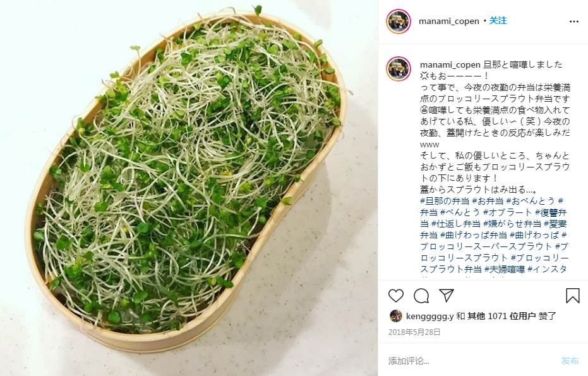Share post with paper plane icon
This screenshot has height=376, width=588.
point(447,295)
